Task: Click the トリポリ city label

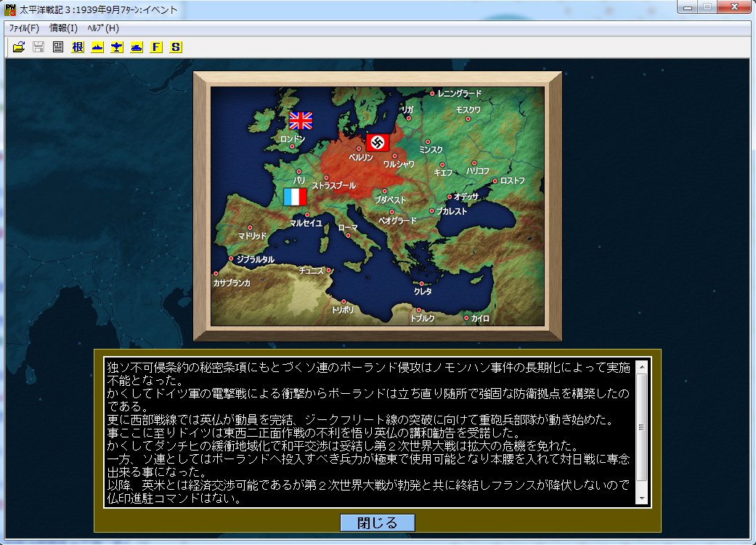Action: 343,310
